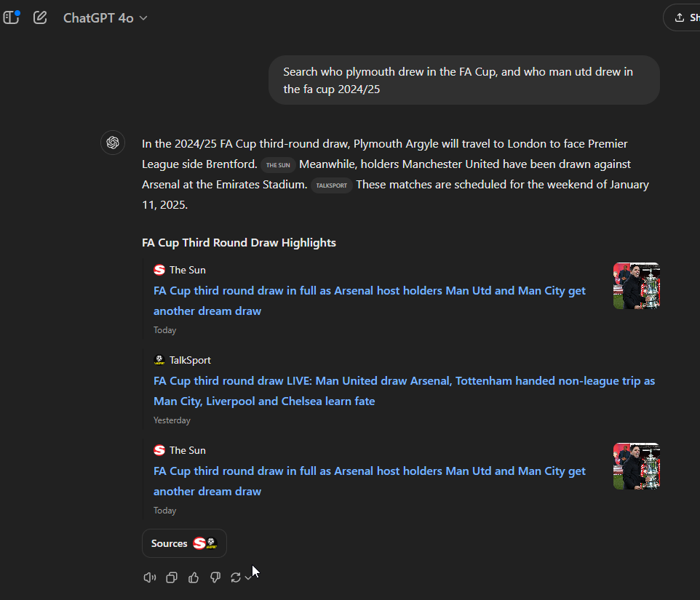The image size is (700, 600).
Task: Open the sidebar toggle icon
Action: coord(12,17)
